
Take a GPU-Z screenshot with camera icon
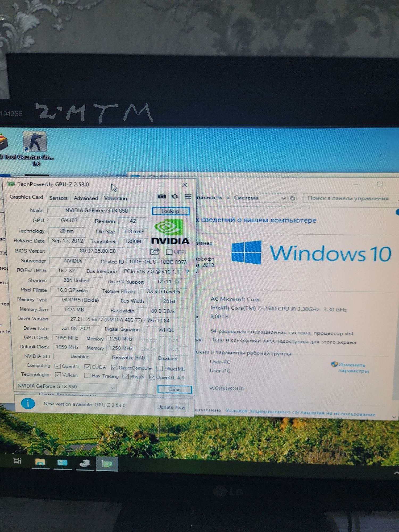[162, 197]
